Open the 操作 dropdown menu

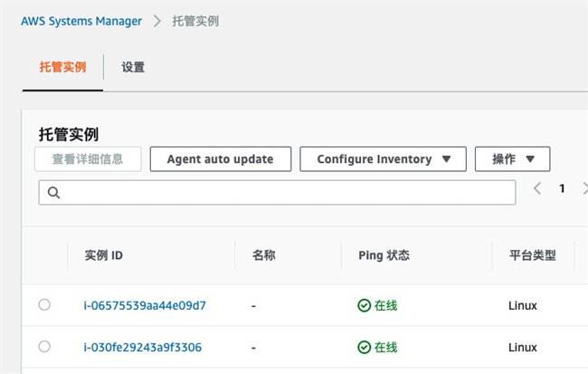[512, 159]
